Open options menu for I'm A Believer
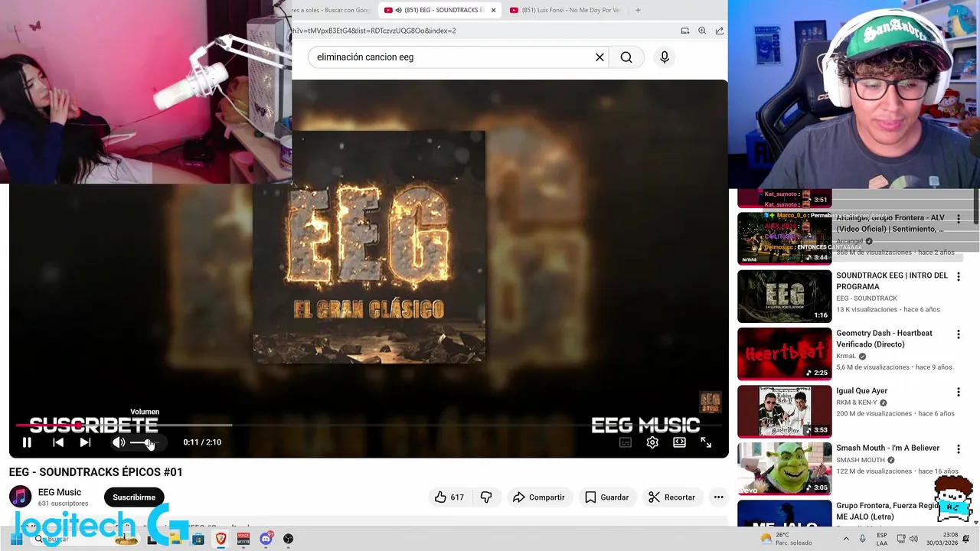The height and width of the screenshot is (551, 980). pos(958,449)
